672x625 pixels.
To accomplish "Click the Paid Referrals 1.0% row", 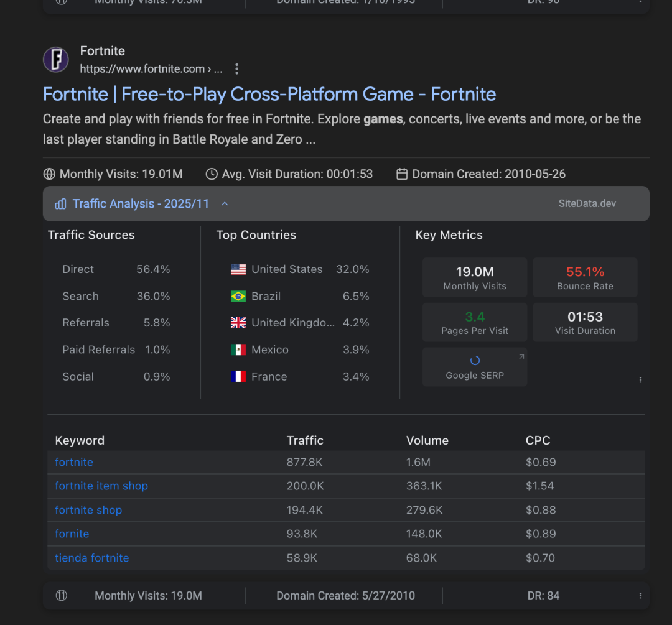I will click(116, 350).
